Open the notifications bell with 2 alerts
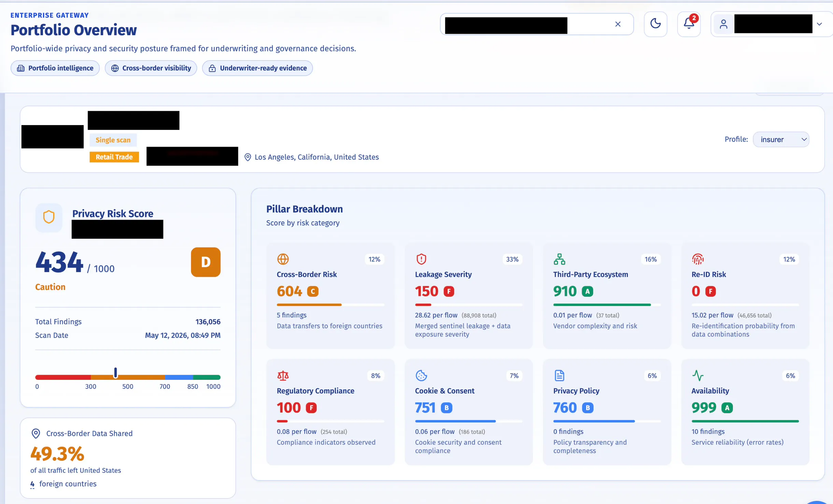Viewport: 833px width, 504px height. click(689, 24)
